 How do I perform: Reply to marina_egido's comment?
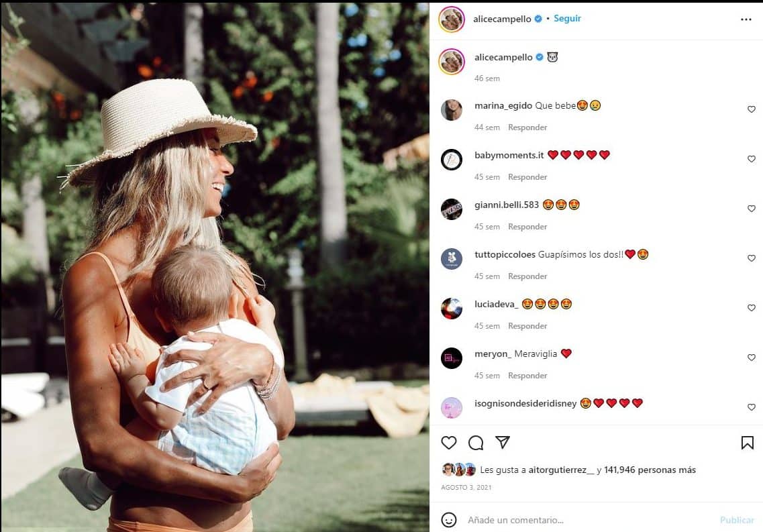click(527, 127)
